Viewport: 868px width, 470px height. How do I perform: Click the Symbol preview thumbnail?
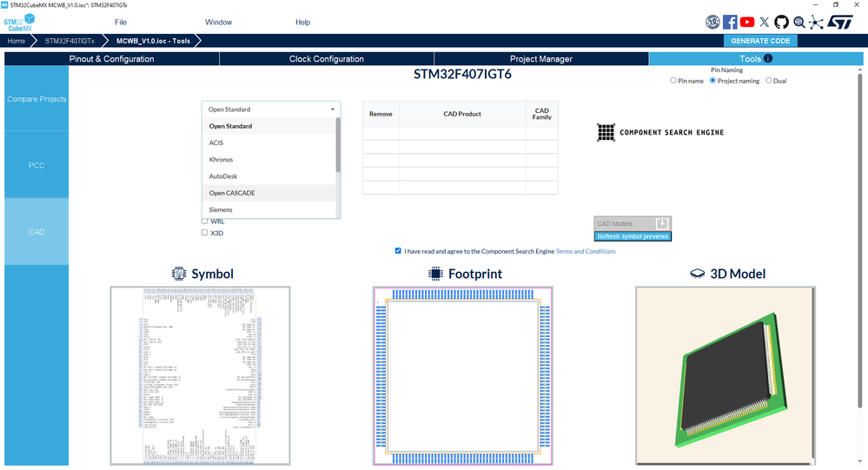tap(201, 375)
